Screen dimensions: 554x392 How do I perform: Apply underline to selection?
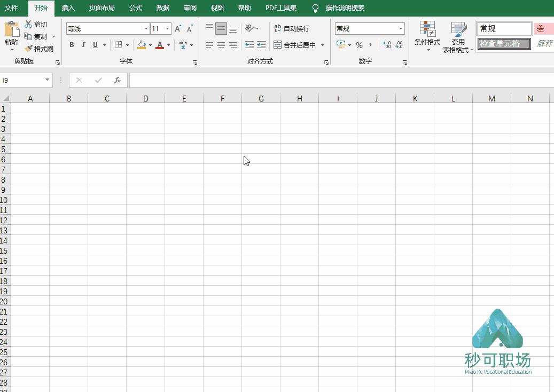pyautogui.click(x=95, y=45)
